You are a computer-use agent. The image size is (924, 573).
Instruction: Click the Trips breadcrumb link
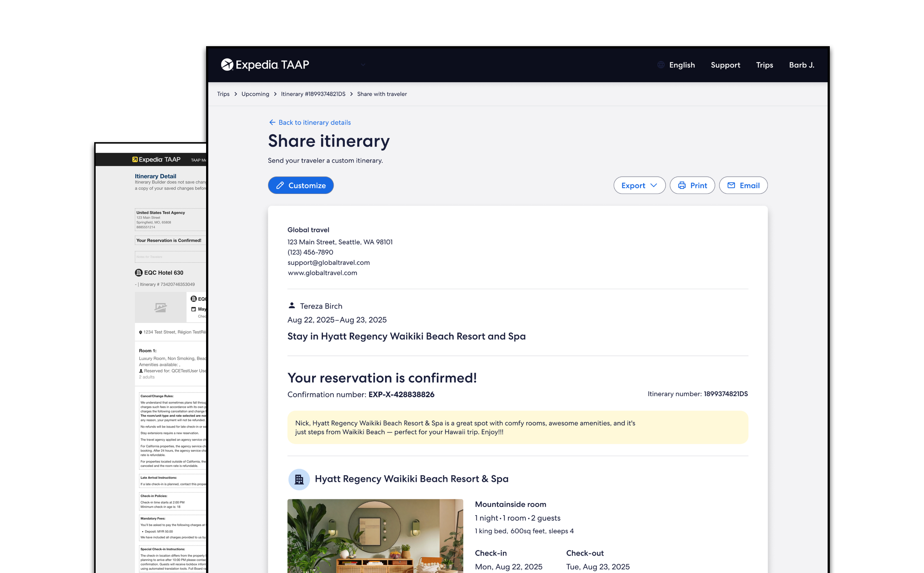pos(223,94)
